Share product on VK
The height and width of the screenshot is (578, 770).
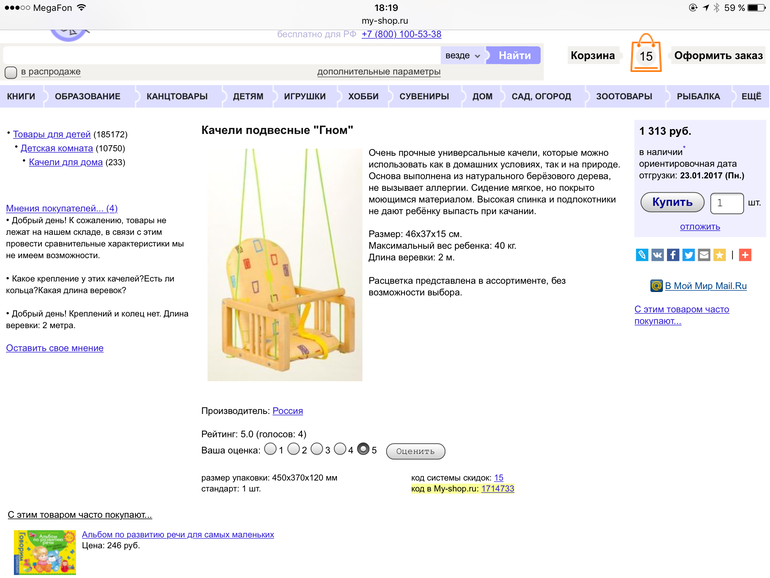click(658, 255)
